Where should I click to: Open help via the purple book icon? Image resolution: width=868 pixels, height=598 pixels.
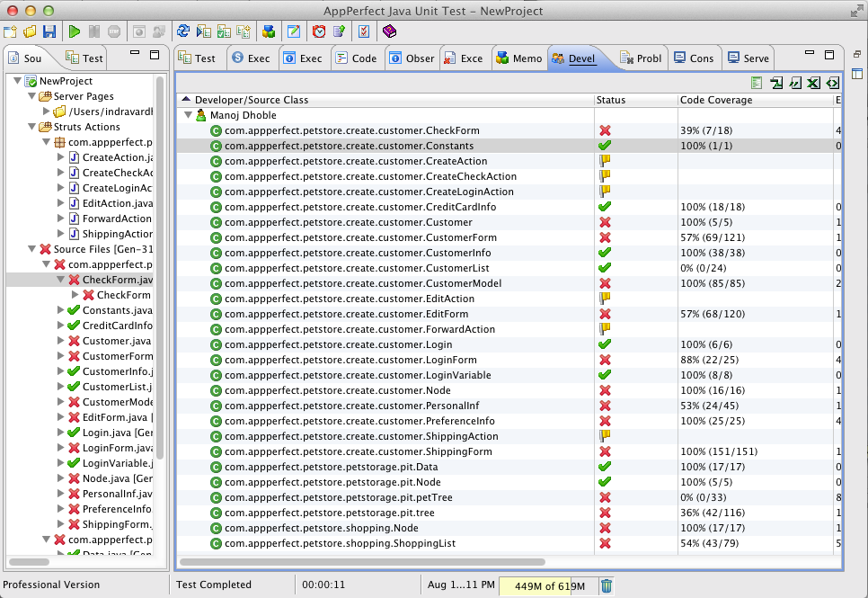pos(389,31)
